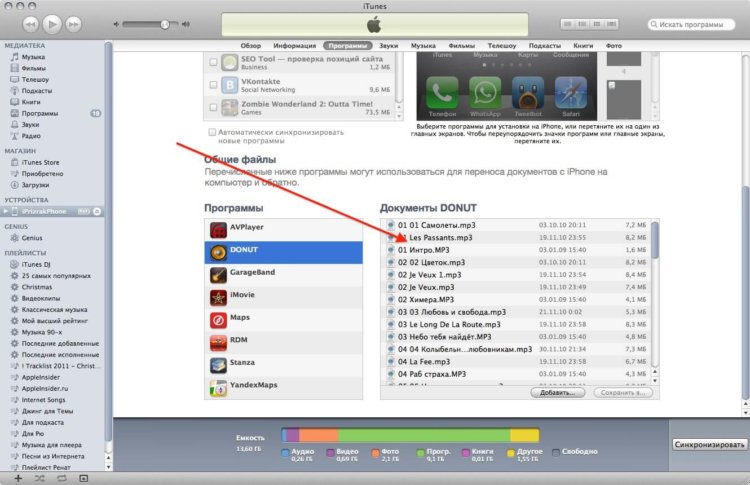
Task: Open Звуки in the library sidebar
Action: (30, 124)
